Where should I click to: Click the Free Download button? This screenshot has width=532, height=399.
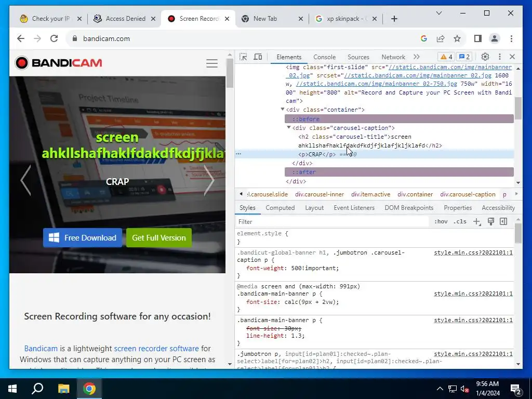coord(83,237)
